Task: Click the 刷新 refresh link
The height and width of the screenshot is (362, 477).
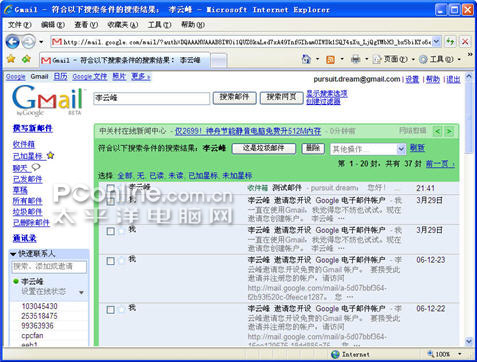Action: [417, 148]
